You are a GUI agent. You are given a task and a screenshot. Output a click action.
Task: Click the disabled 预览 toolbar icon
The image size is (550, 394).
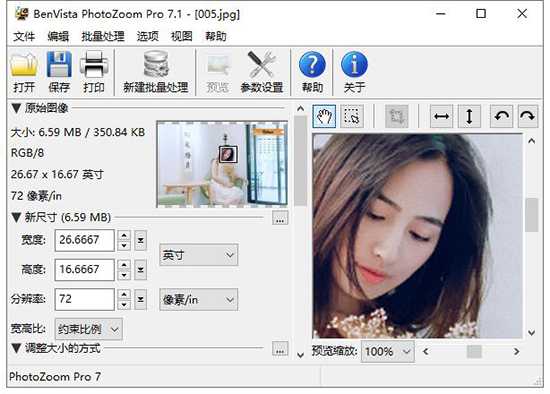(218, 72)
